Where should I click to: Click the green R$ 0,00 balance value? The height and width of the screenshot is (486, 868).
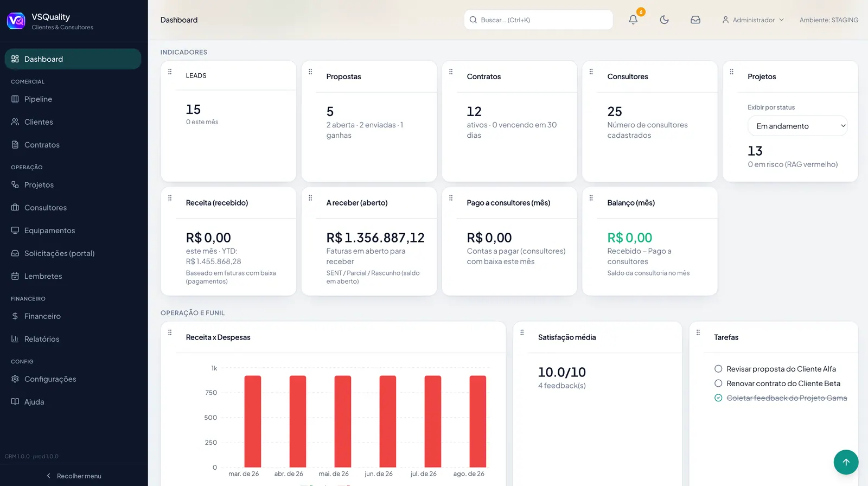(x=630, y=238)
